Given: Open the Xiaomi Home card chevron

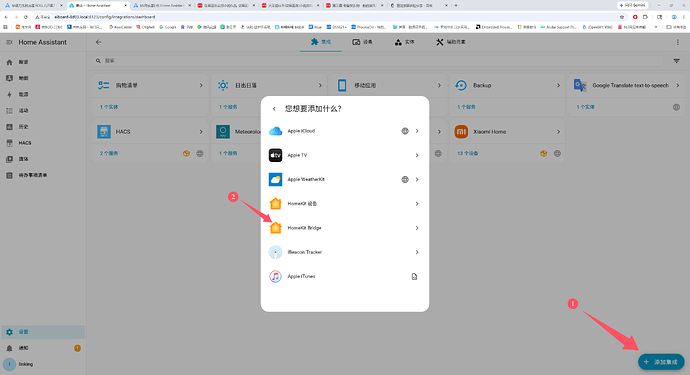Looking at the screenshot, I should pos(558,132).
